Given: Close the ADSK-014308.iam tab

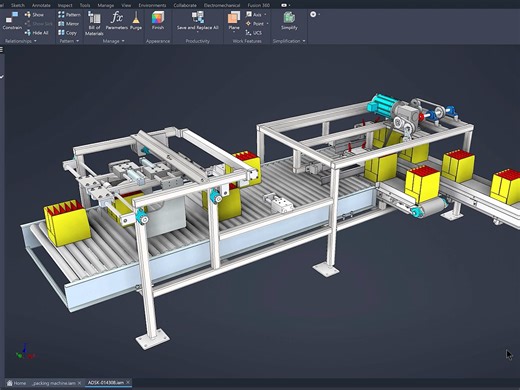Looking at the screenshot, I should pos(128,382).
